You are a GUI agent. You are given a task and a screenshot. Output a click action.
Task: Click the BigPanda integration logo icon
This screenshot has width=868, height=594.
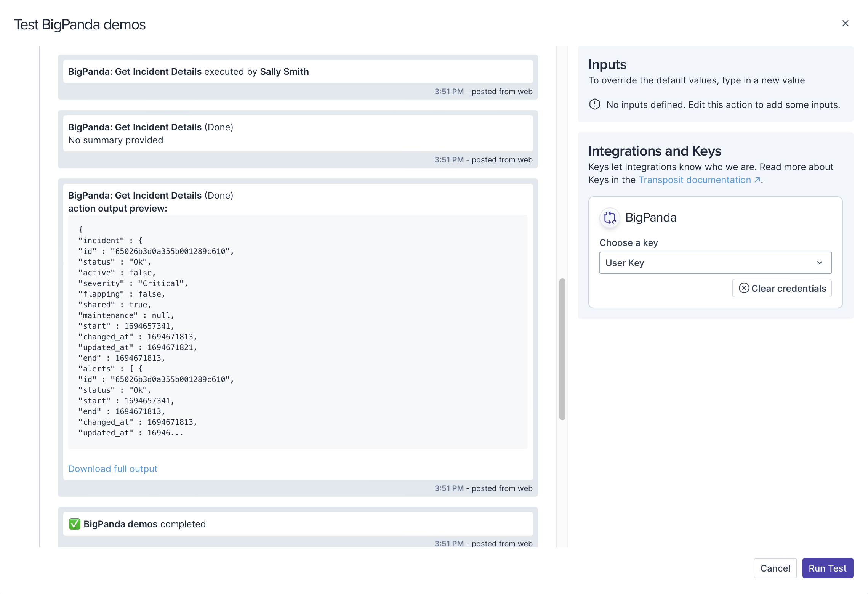(x=610, y=218)
